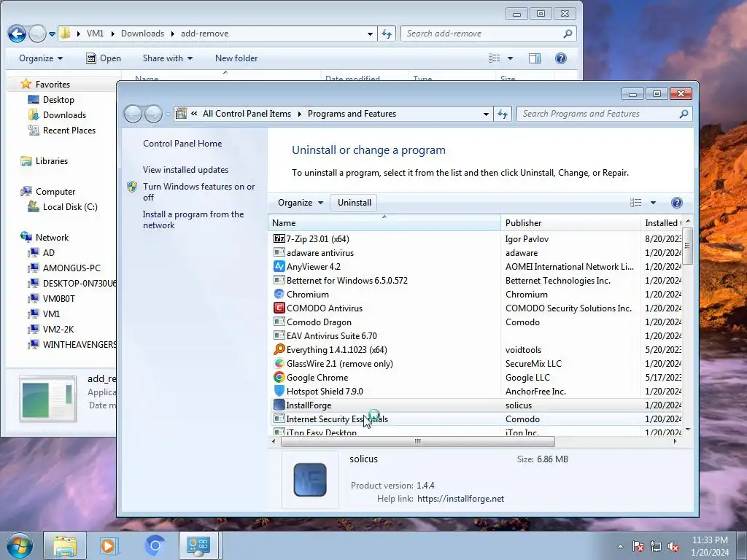Open Control Panel Home link
747x560 pixels.
(182, 144)
